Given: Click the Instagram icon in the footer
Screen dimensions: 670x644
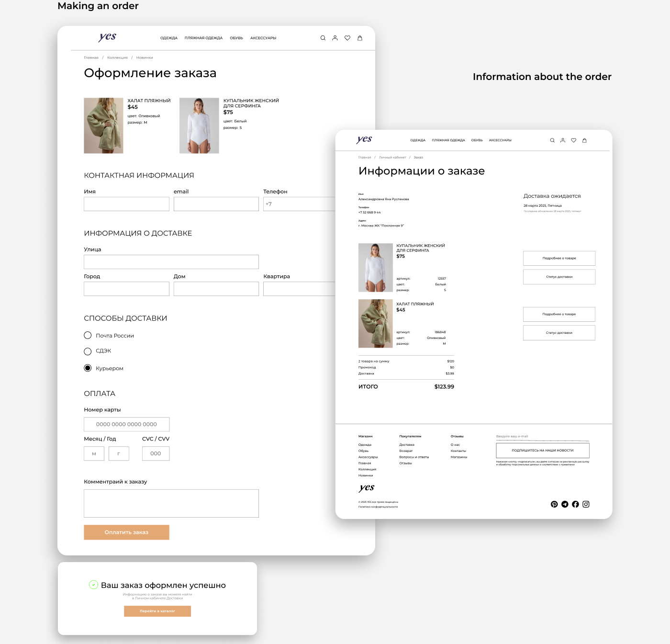Looking at the screenshot, I should [586, 504].
